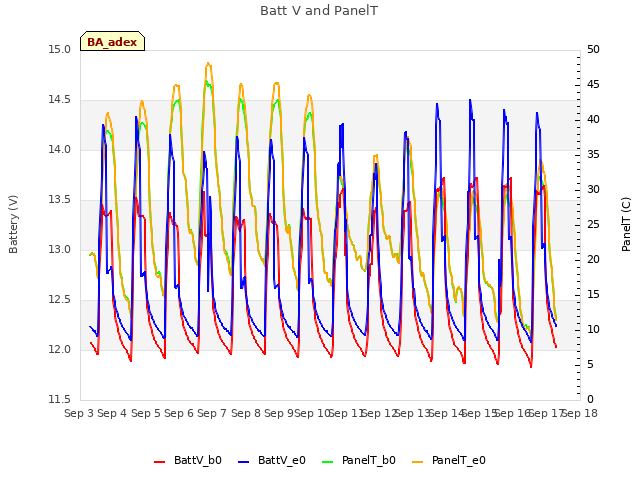Click the 40 tick on the PanelT axis

[593, 120]
